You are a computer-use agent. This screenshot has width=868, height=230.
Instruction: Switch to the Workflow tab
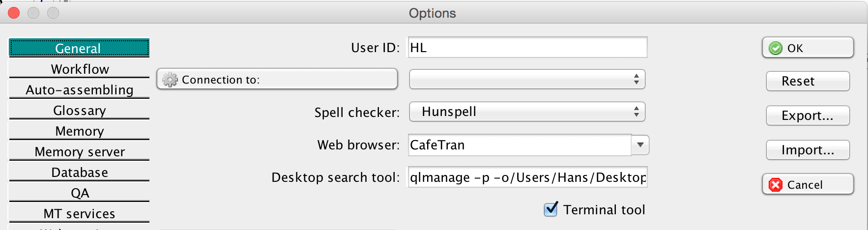point(79,69)
